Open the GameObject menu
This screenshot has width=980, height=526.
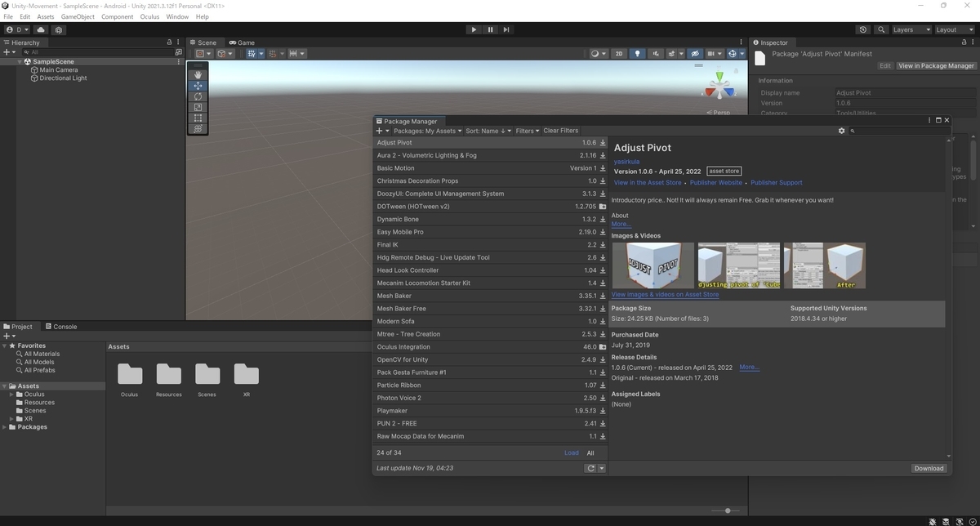(78, 16)
